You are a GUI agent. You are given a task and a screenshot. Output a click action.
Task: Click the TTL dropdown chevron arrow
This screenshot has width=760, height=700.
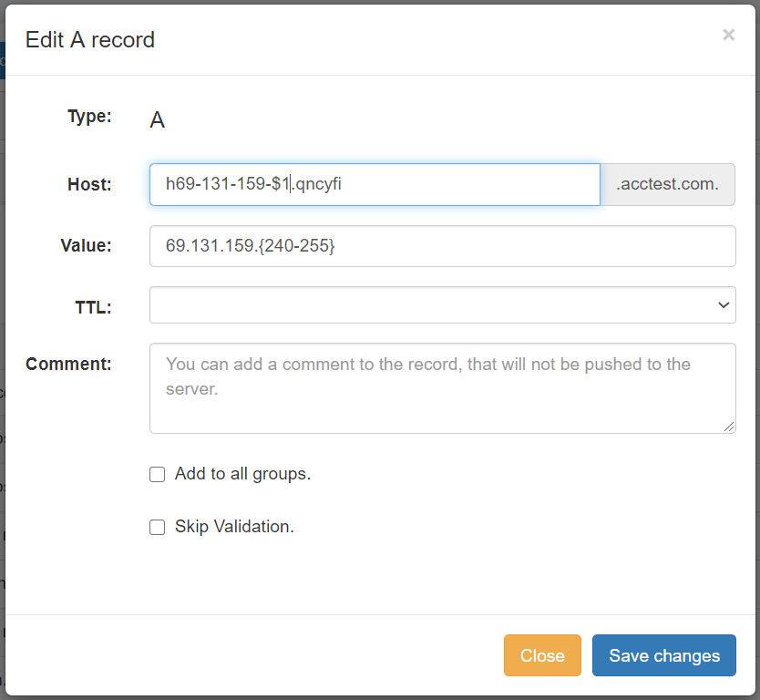point(724,305)
